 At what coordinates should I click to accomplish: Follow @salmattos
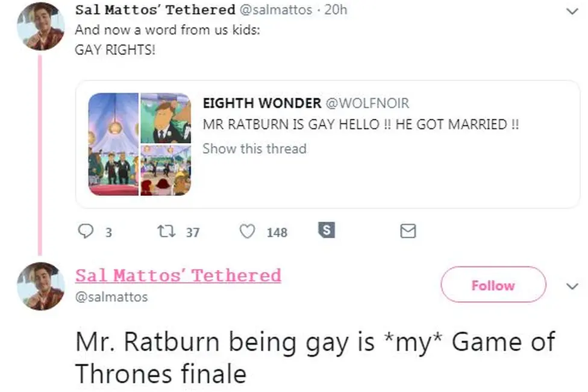[493, 285]
